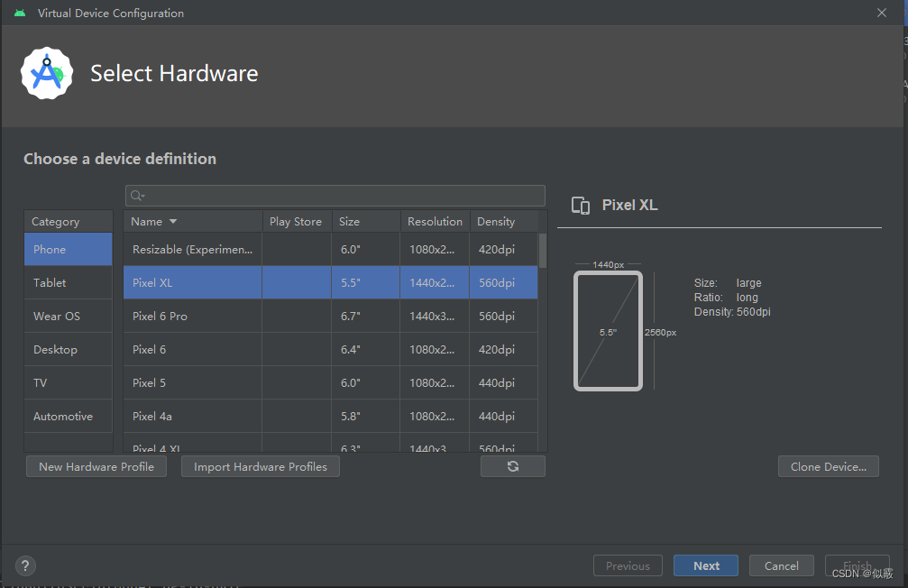Select the Pixel 6 device row
Viewport: 908px width, 588px height.
[331, 349]
